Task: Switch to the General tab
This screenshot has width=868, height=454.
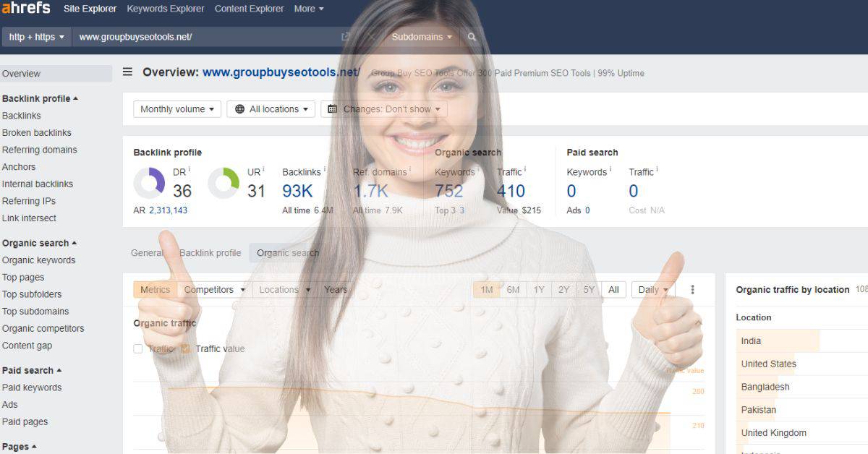Action: [148, 253]
